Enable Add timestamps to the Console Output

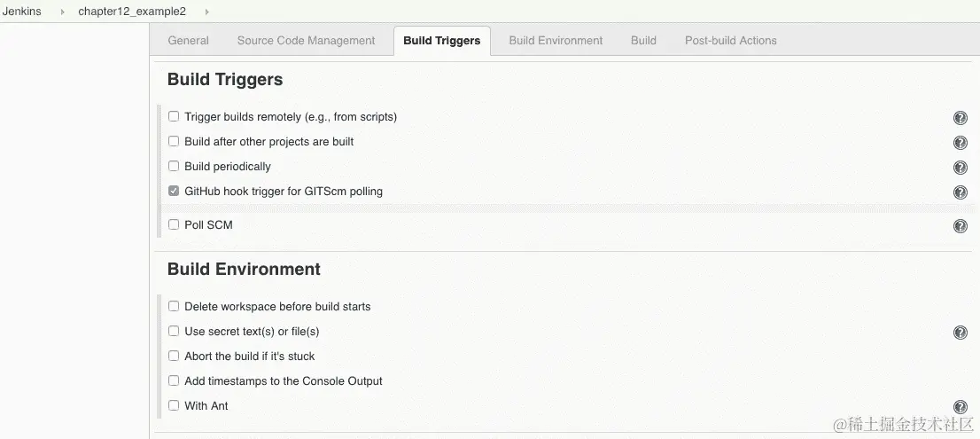coord(174,380)
